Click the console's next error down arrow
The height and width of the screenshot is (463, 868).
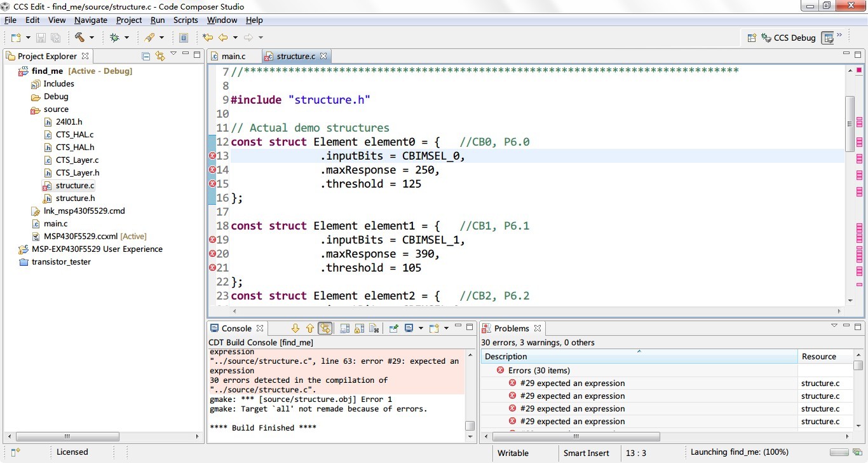[295, 328]
